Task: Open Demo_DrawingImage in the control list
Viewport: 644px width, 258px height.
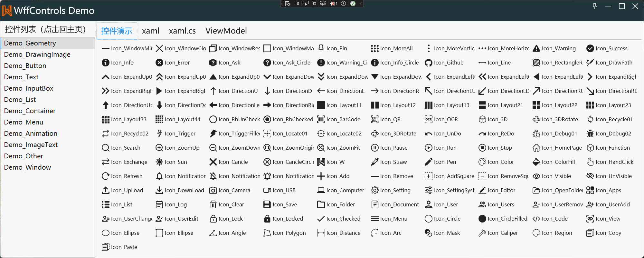Action: click(48, 55)
